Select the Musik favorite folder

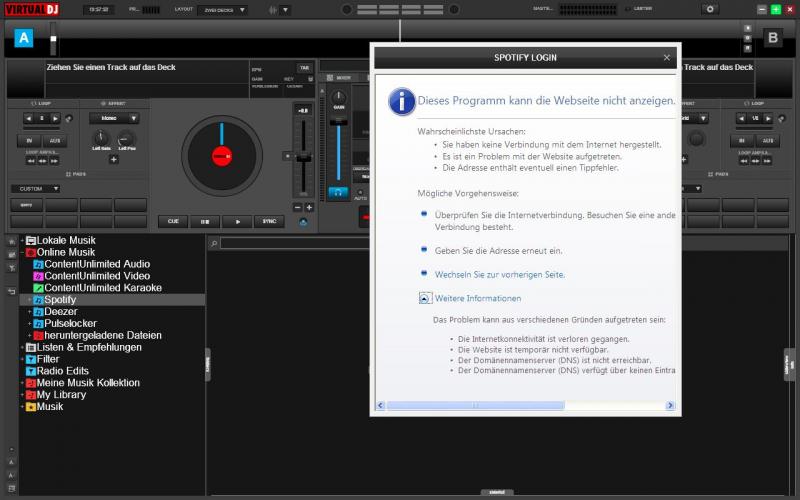44,407
